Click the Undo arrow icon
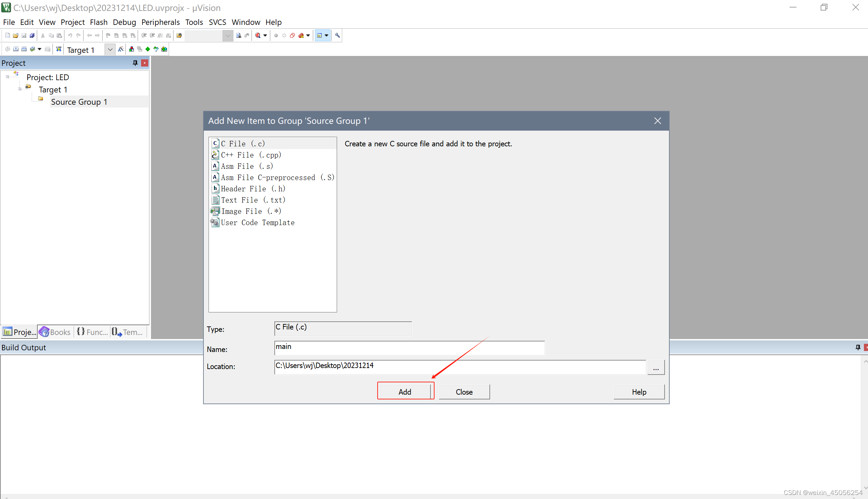The height and width of the screenshot is (499, 868). pyautogui.click(x=70, y=35)
